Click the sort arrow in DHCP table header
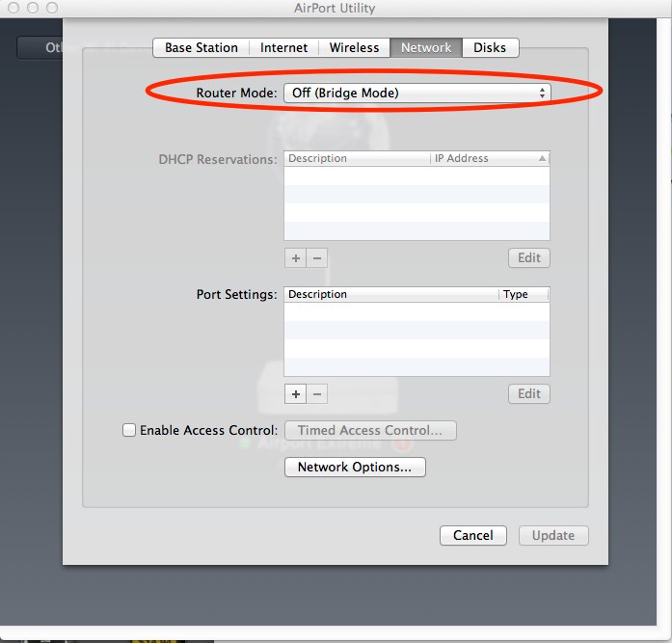This screenshot has height=643, width=672. (542, 158)
